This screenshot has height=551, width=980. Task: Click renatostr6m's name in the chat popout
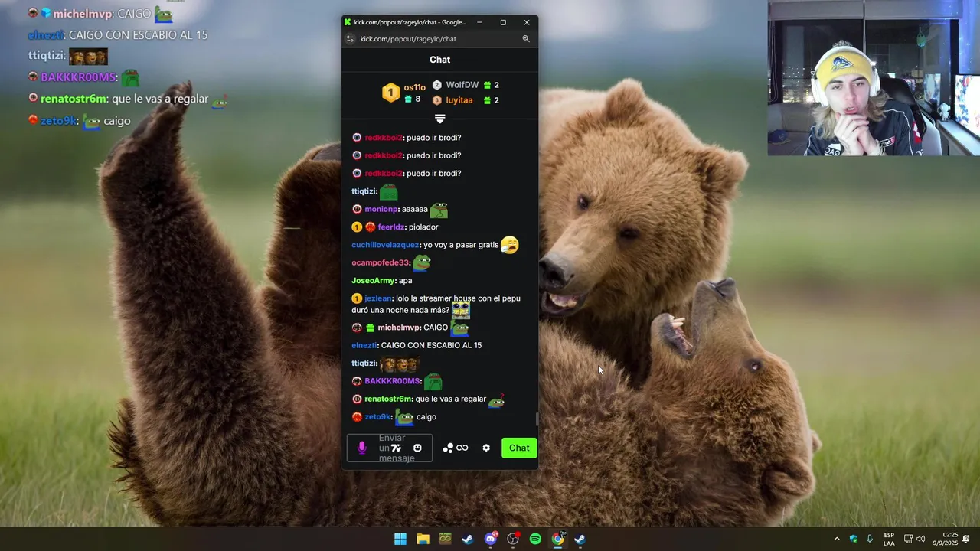388,399
